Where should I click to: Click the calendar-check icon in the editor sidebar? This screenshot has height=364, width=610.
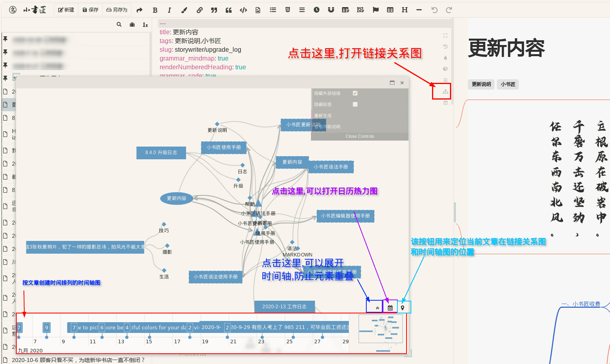pos(446,103)
